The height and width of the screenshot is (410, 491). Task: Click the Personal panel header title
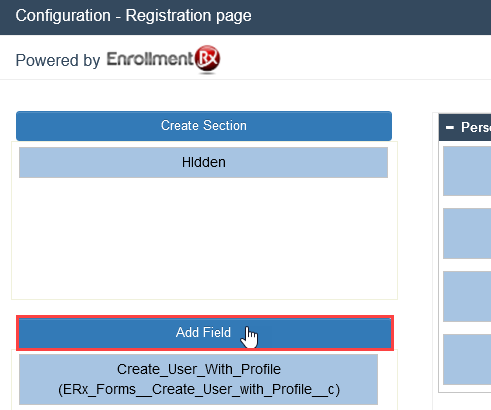[x=476, y=127]
